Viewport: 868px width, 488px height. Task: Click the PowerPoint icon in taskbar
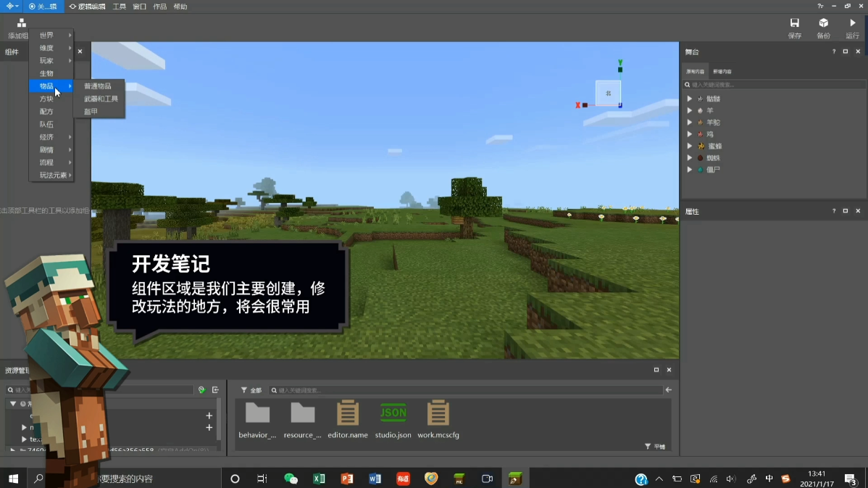pyautogui.click(x=347, y=479)
